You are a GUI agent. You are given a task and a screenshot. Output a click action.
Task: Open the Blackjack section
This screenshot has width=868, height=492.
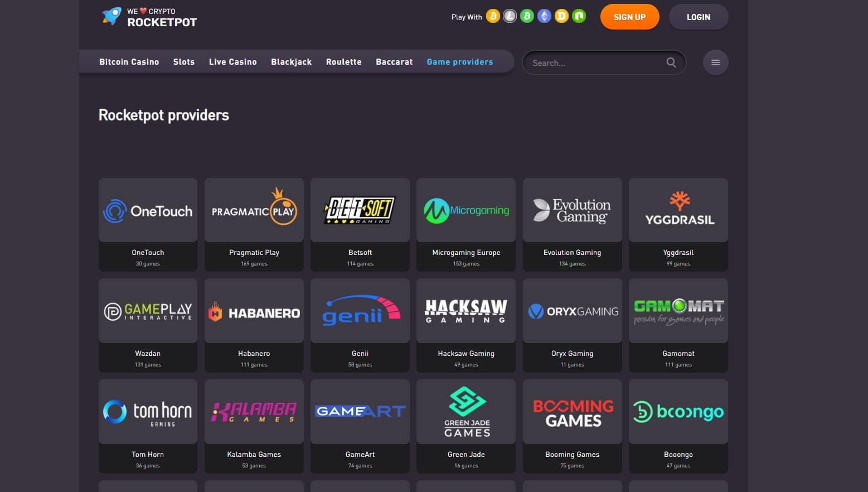(x=291, y=62)
